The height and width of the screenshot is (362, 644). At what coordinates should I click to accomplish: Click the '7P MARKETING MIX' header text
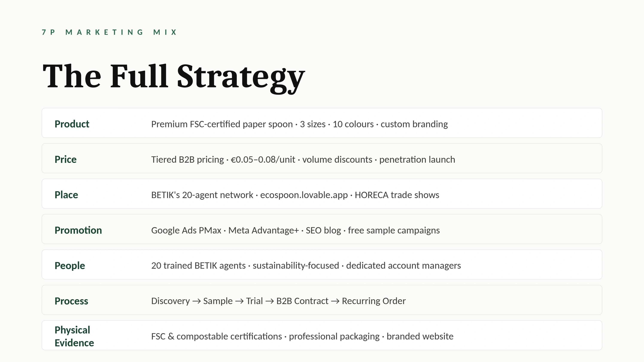[x=109, y=32]
